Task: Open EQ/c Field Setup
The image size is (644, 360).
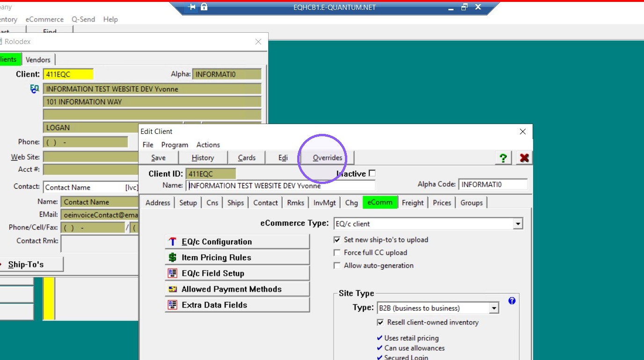Action: pos(237,273)
